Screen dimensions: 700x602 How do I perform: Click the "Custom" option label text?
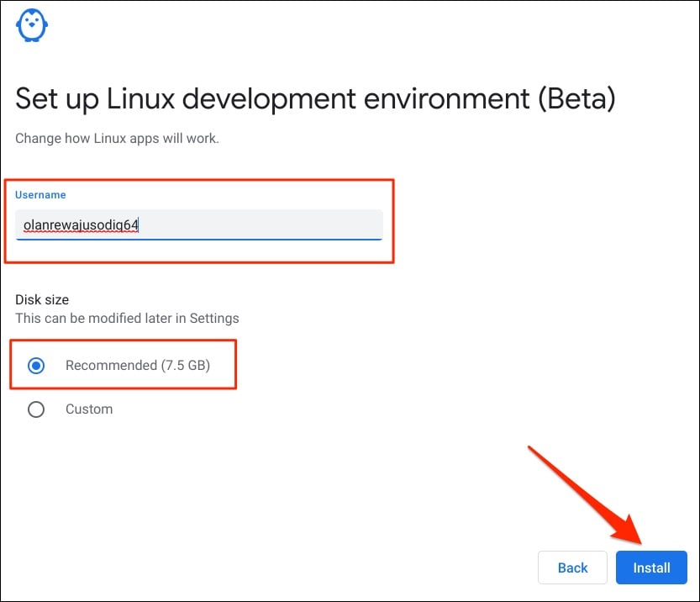click(x=89, y=409)
